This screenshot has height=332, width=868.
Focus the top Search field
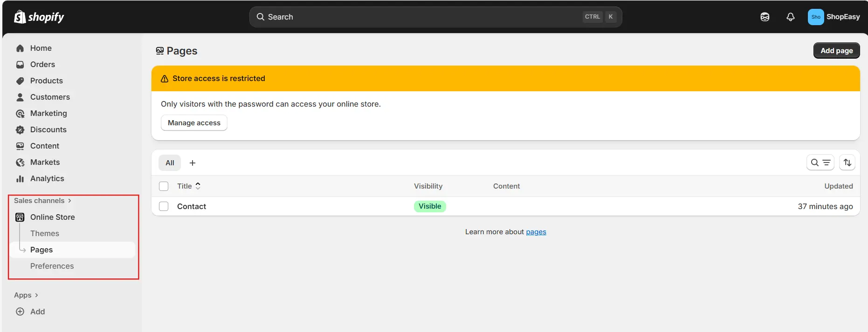(435, 17)
